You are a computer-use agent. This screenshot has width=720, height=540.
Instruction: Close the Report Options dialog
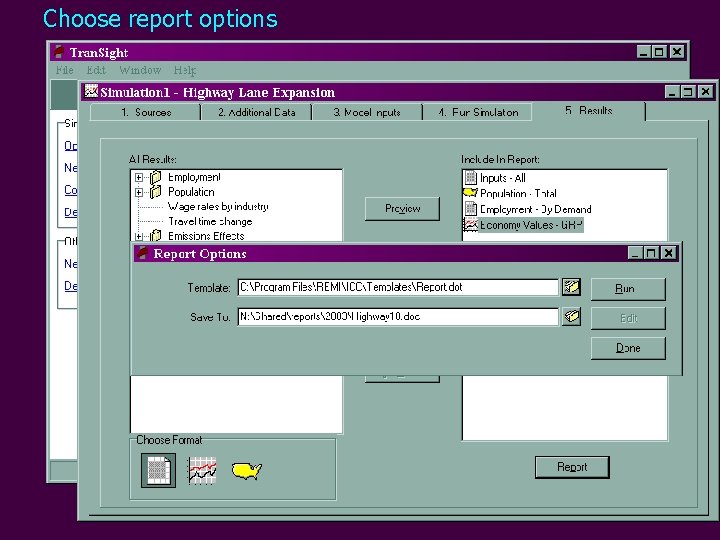tap(669, 253)
